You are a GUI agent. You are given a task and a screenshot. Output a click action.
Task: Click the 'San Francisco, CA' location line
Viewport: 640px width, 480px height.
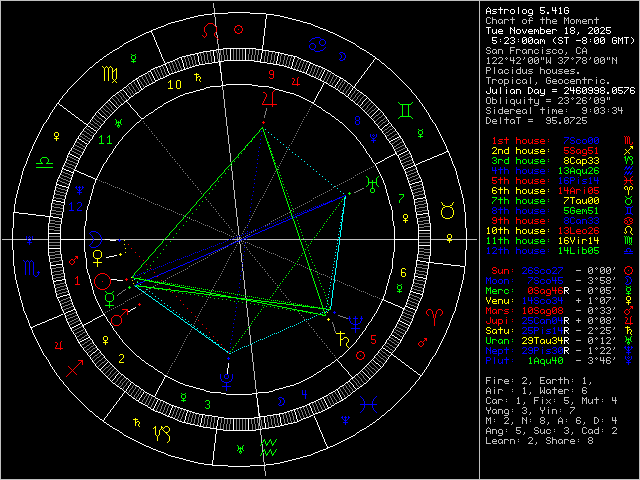pyautogui.click(x=536, y=51)
